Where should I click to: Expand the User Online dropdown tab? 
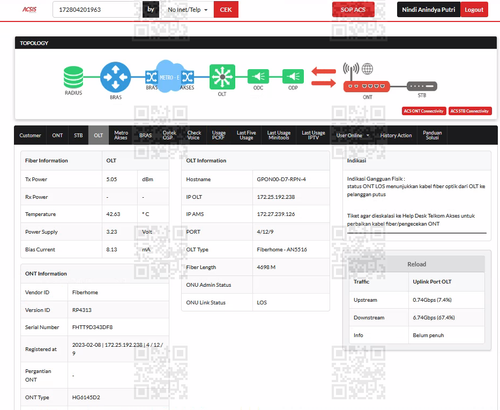click(353, 135)
